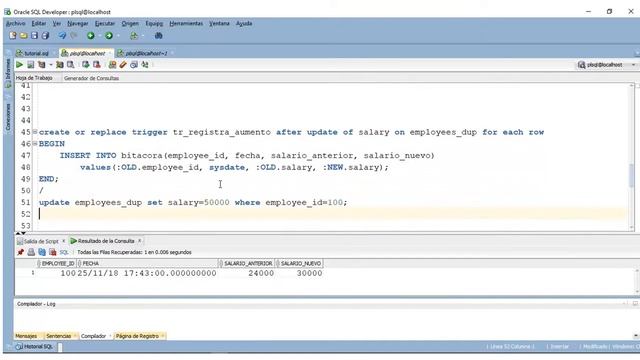Open the Compilador log tab
This screenshot has height=360, width=640.
click(x=93, y=336)
